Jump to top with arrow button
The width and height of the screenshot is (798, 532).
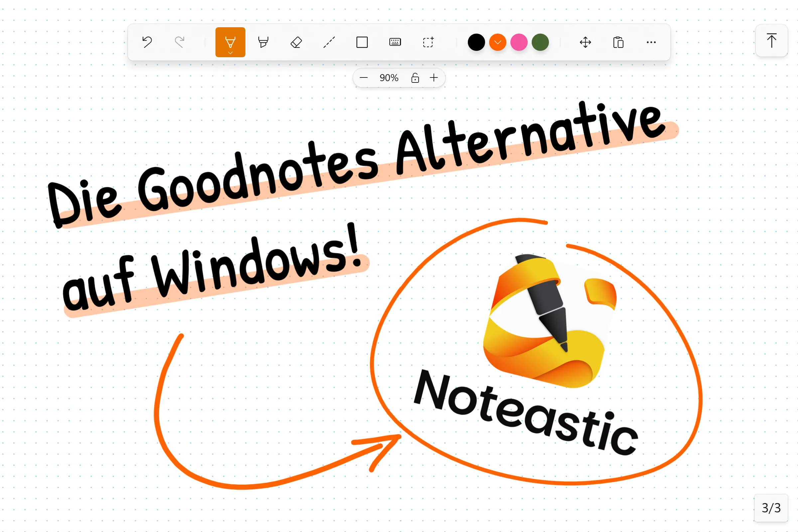pos(771,41)
